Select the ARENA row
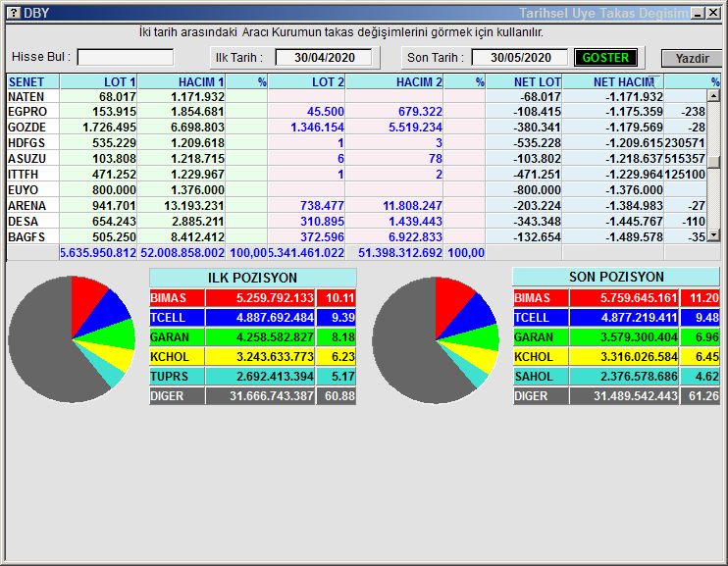 tap(356, 206)
